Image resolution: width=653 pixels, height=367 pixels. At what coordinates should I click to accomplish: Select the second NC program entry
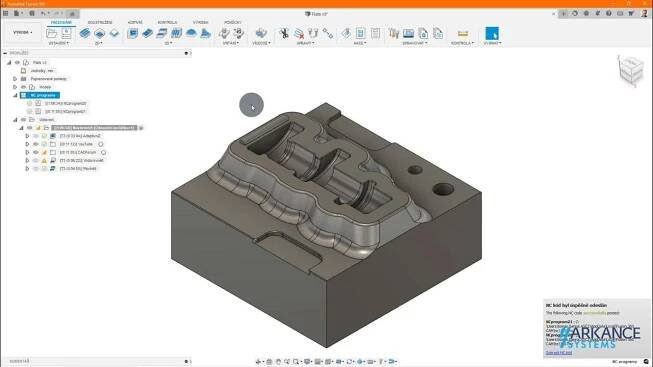click(65, 112)
